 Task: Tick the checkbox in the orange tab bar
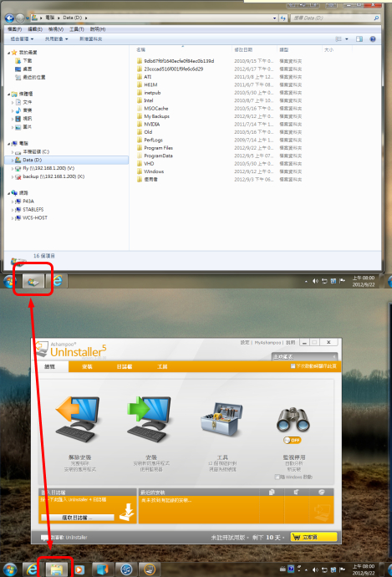tap(293, 366)
